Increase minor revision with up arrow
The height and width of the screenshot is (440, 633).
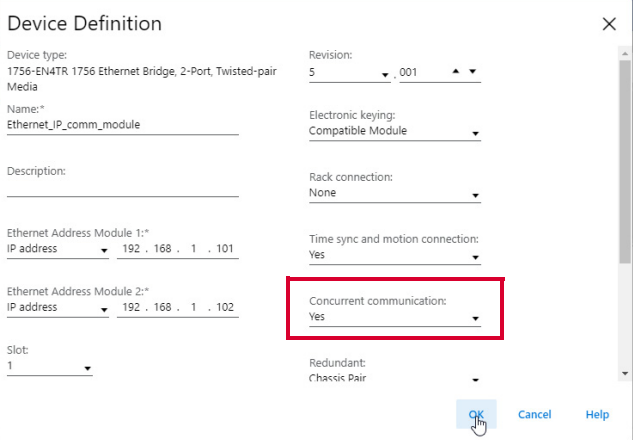tap(456, 71)
